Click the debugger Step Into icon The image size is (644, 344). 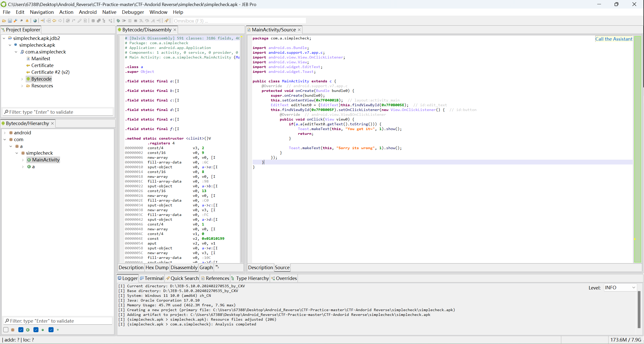coord(141,21)
